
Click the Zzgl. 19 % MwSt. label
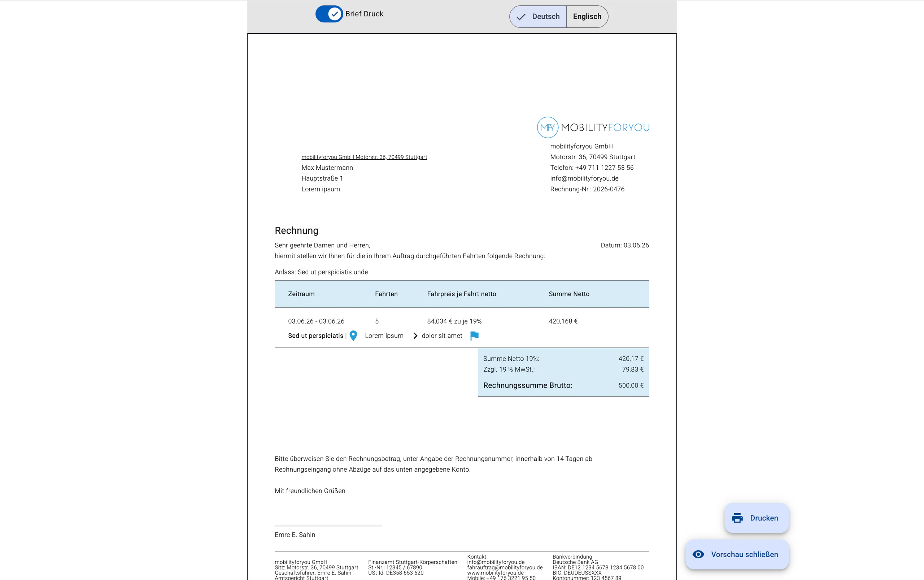(509, 369)
